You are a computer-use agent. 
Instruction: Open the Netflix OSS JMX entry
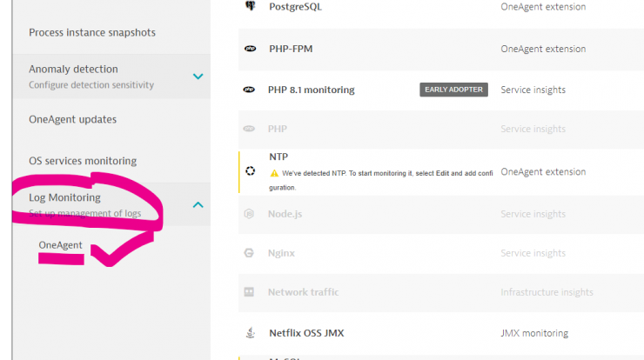click(306, 333)
